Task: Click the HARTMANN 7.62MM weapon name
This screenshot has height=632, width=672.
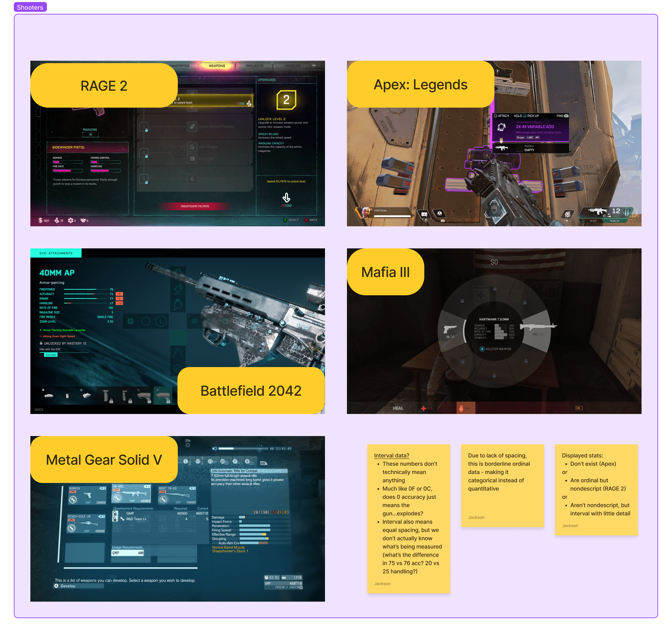Action: tap(494, 319)
